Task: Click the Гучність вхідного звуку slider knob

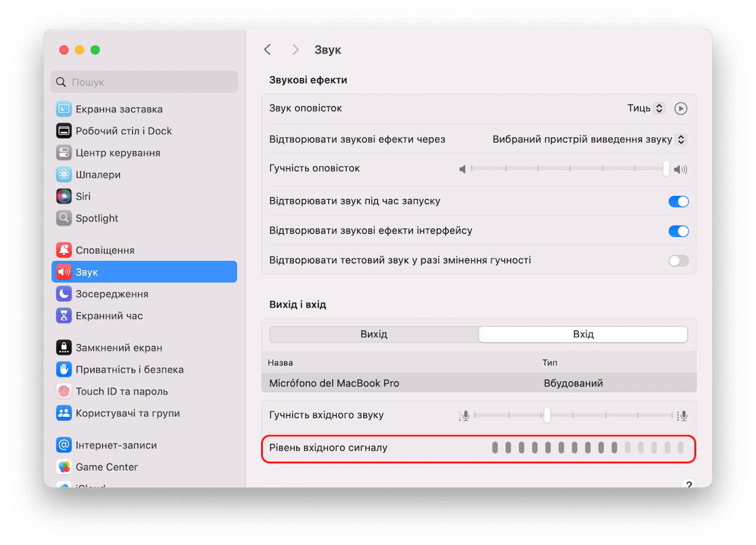Action: pyautogui.click(x=546, y=415)
